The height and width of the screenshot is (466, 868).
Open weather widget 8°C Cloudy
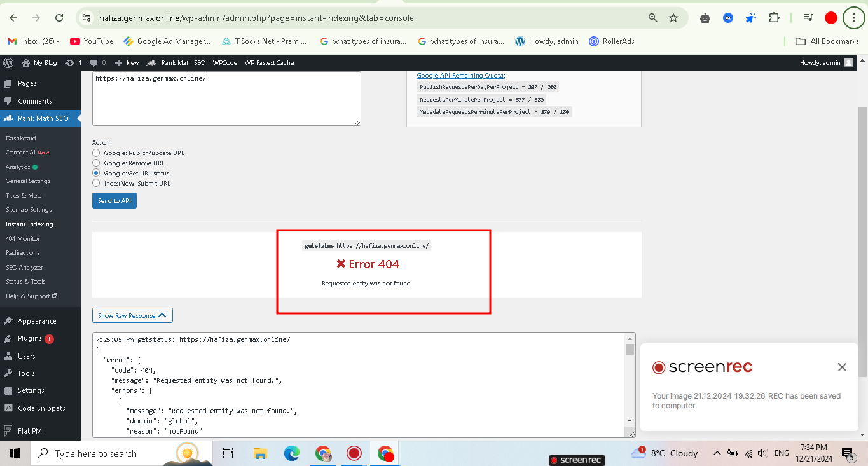pyautogui.click(x=665, y=453)
